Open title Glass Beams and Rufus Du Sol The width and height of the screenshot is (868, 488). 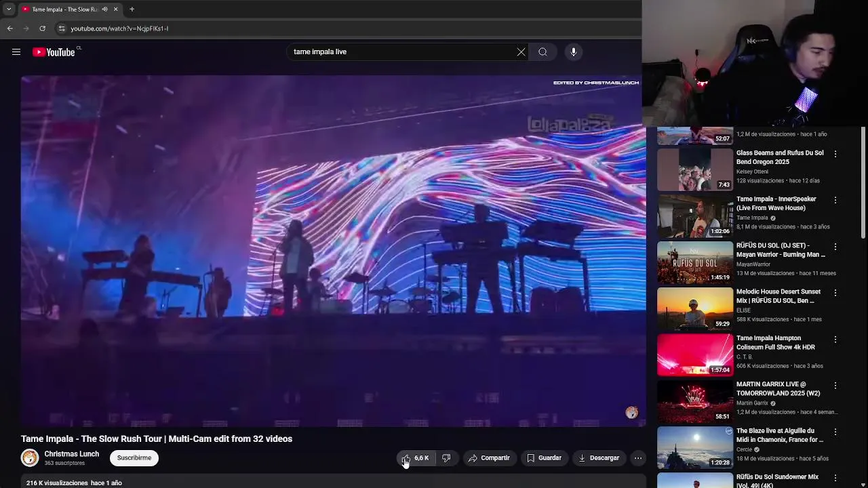click(x=780, y=157)
